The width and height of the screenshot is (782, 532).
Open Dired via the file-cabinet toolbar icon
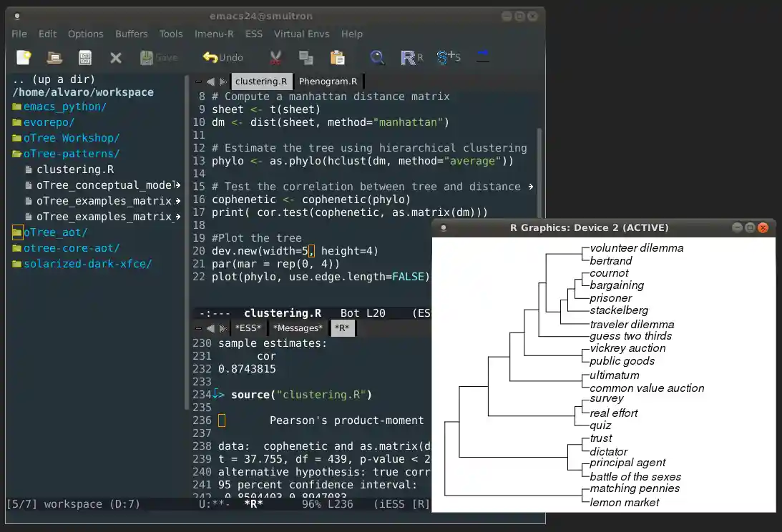[85, 57]
